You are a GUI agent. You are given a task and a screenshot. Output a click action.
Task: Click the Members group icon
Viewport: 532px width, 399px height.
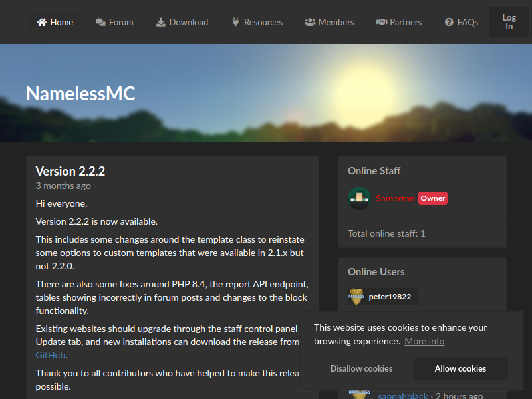click(310, 23)
